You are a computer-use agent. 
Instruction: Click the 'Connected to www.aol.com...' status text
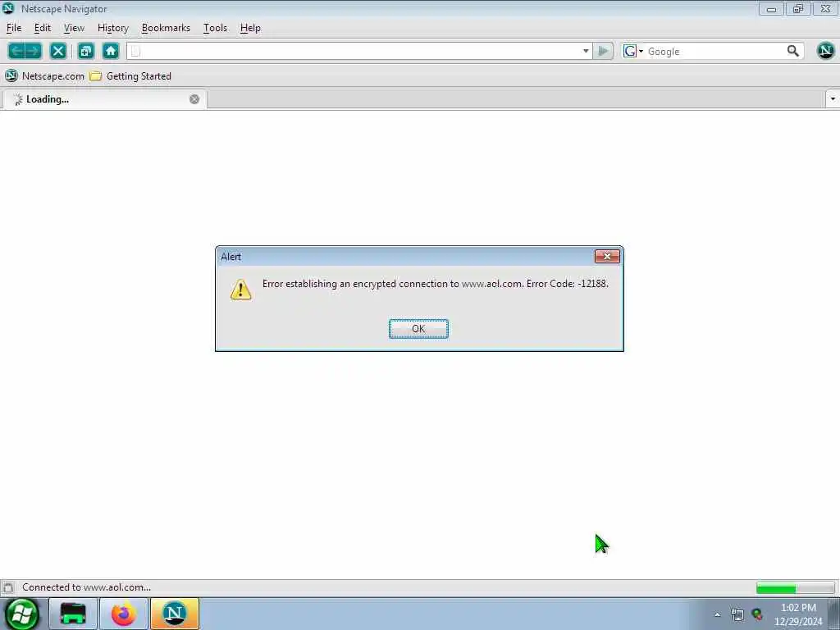click(x=86, y=587)
